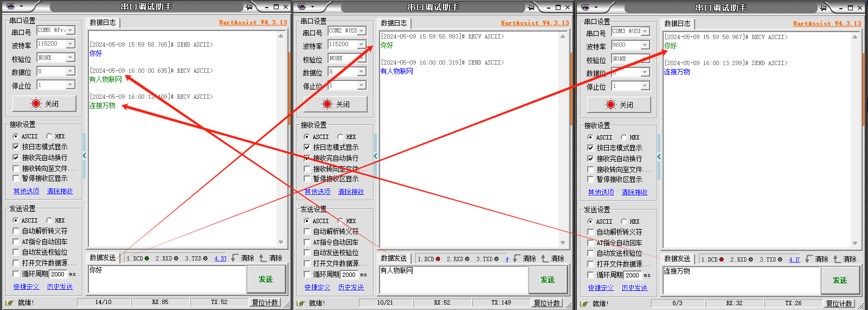Pin the COM2 window on top
Screen dimensions: 868x310
point(531,8)
